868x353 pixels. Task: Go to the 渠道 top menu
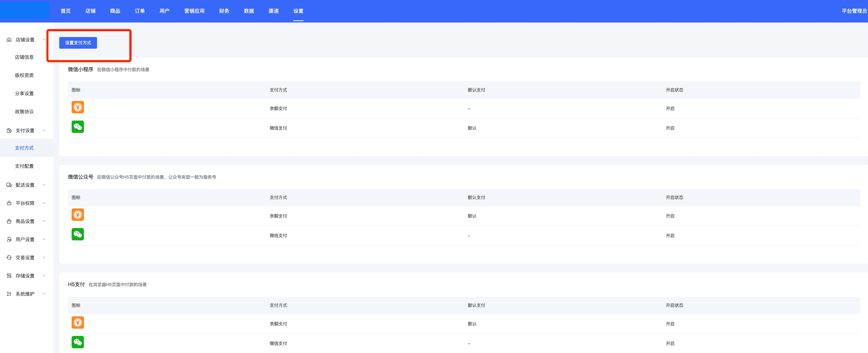pos(274,11)
